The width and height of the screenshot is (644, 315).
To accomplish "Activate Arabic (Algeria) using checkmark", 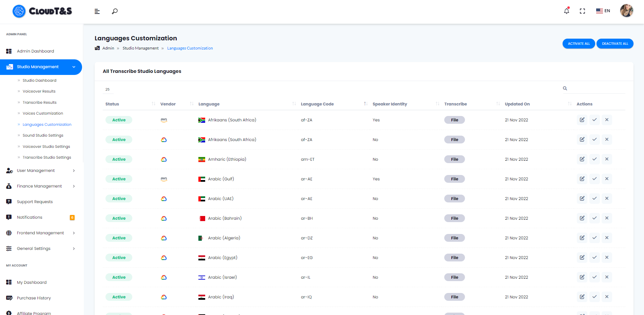I will [x=594, y=238].
